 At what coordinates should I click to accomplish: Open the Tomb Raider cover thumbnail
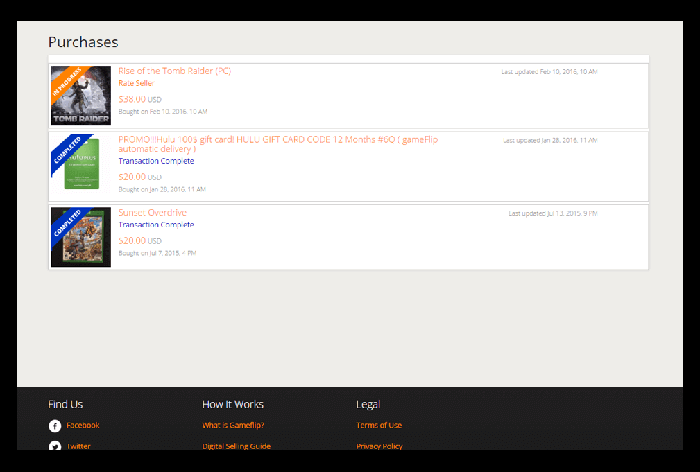[x=80, y=95]
